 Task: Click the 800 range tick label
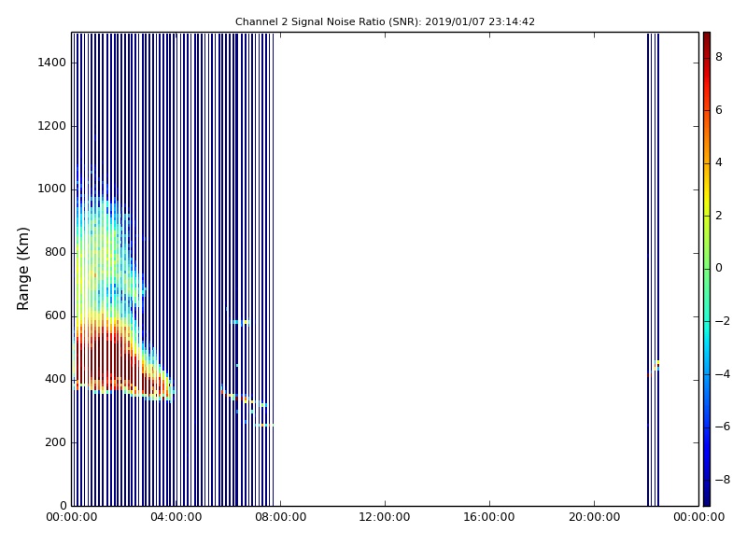pyautogui.click(x=55, y=252)
